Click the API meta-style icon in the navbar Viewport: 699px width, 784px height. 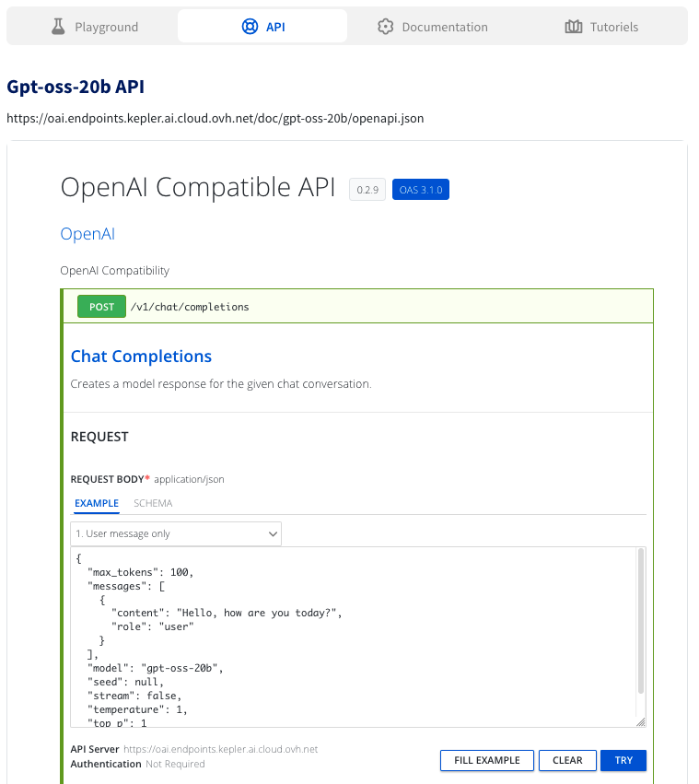(250, 26)
